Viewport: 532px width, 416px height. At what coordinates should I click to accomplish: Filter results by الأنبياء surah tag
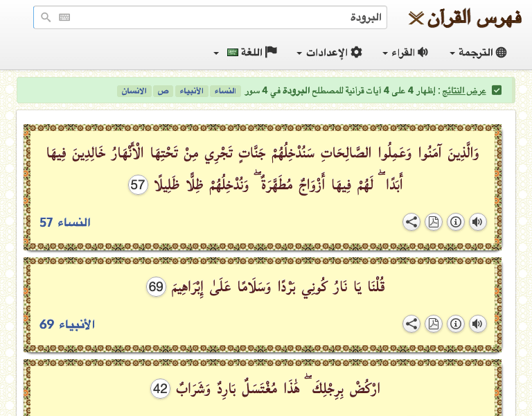[192, 91]
